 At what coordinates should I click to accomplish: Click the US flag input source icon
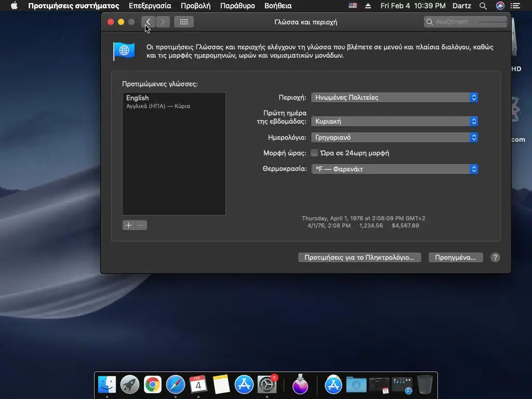[353, 6]
